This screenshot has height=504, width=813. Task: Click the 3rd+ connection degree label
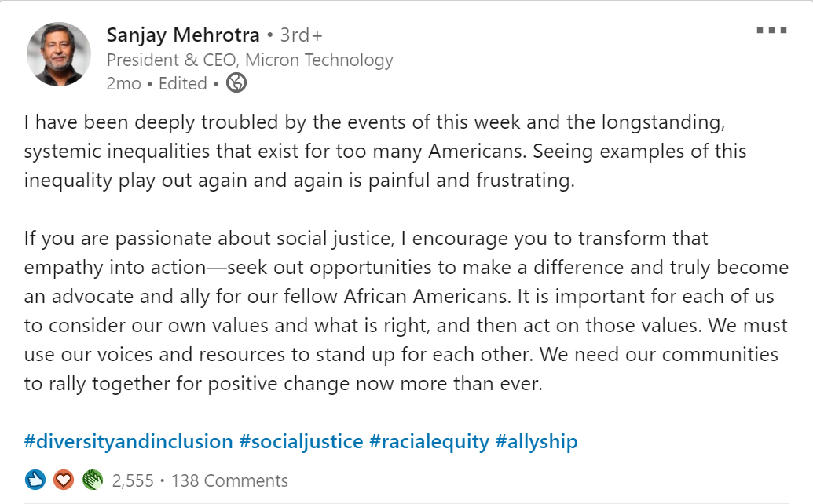pyautogui.click(x=302, y=35)
